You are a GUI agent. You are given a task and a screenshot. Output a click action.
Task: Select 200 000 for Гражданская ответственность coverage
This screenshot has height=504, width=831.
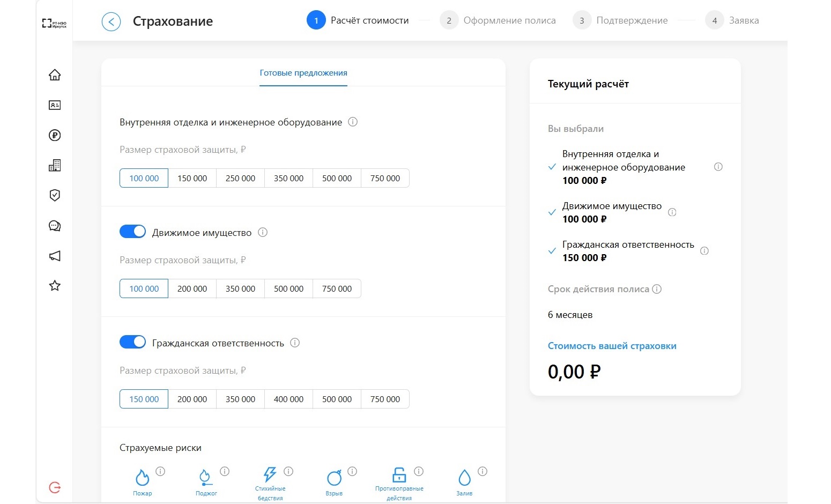click(192, 399)
